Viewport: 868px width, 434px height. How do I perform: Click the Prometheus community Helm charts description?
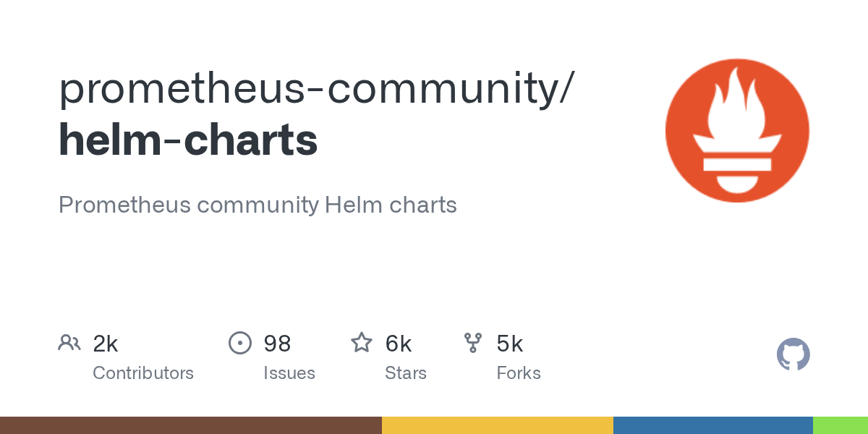(x=258, y=205)
